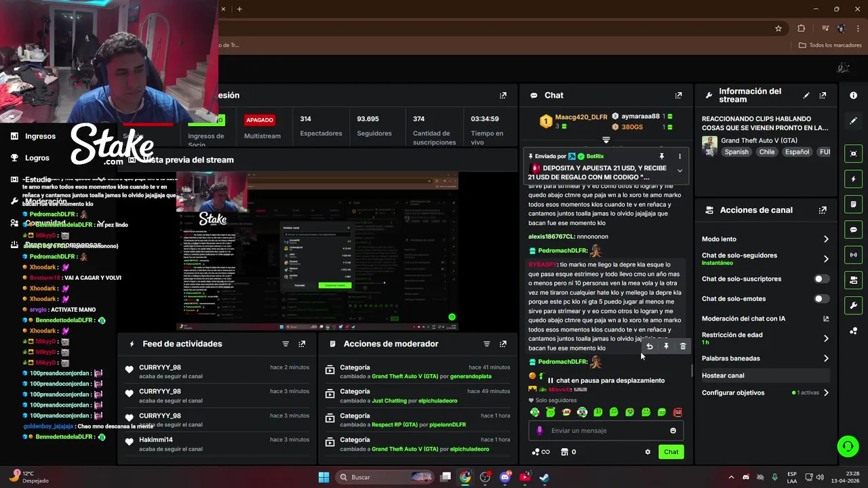Open the info icon in the right sidebar
This screenshot has height=488, width=868.
pyautogui.click(x=853, y=96)
